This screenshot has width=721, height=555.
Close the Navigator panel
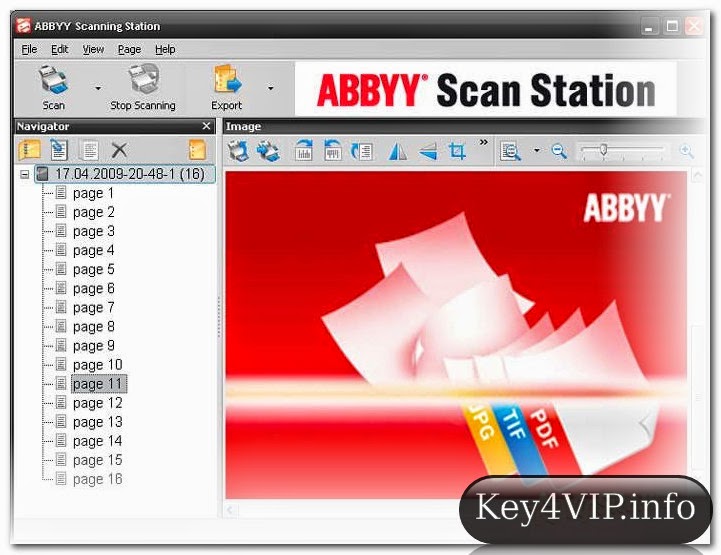(x=206, y=126)
